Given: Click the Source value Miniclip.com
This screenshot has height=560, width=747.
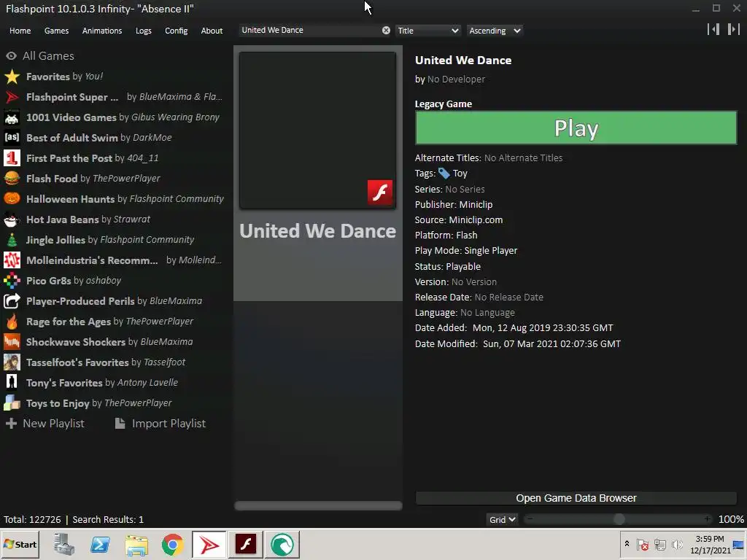Looking at the screenshot, I should [x=476, y=220].
